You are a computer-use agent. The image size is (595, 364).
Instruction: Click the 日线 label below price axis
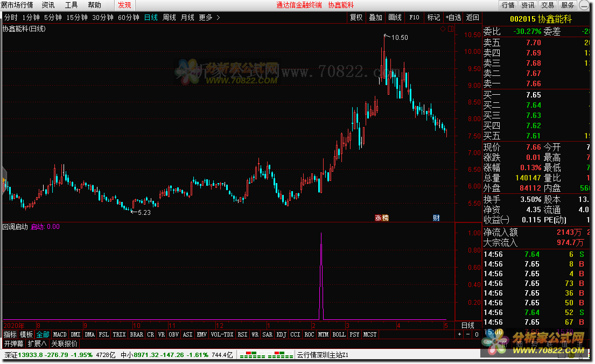468,325
